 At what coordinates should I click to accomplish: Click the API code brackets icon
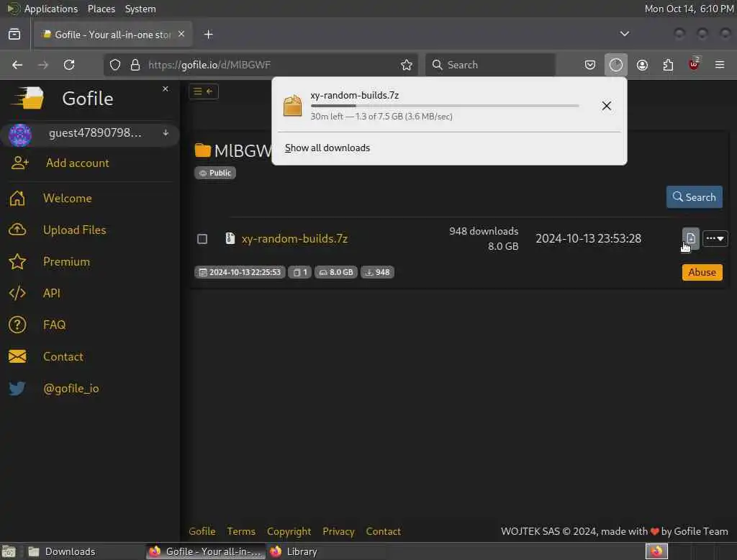coord(17,294)
